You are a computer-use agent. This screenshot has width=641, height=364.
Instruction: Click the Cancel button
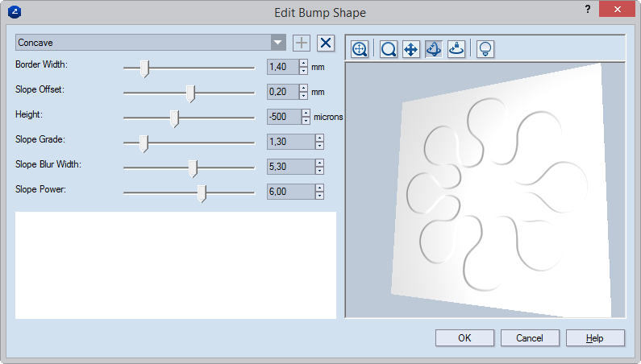[x=530, y=338]
